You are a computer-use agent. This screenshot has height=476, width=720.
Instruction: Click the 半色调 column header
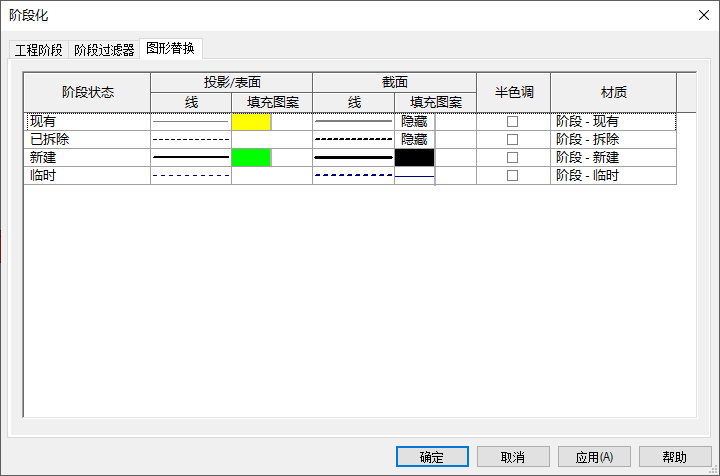tap(514, 92)
